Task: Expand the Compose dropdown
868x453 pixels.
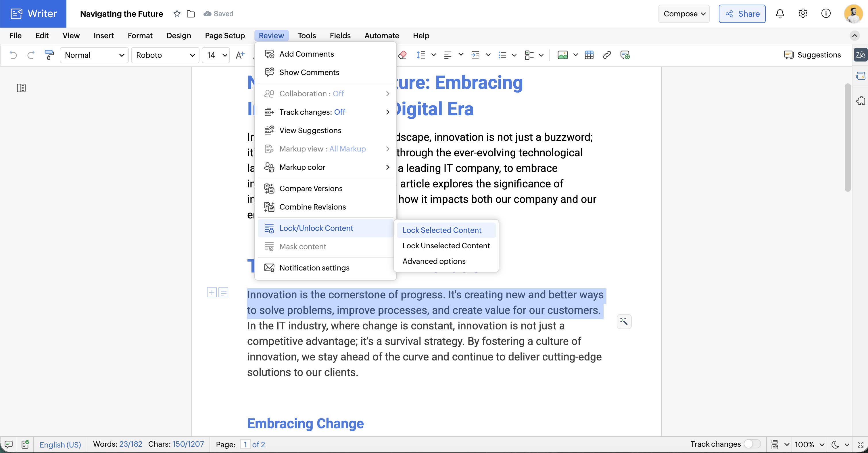Action: tap(684, 14)
